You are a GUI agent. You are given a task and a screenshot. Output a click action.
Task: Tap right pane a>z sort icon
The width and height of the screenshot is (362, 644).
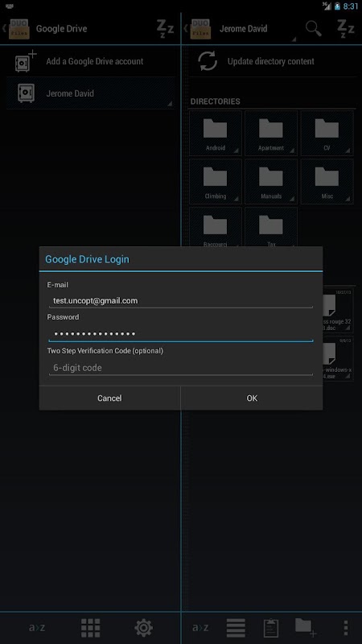[x=200, y=628]
